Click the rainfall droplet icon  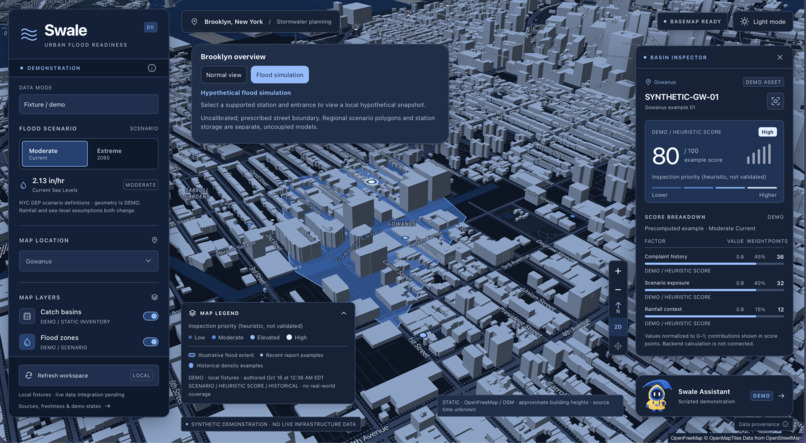pos(23,185)
